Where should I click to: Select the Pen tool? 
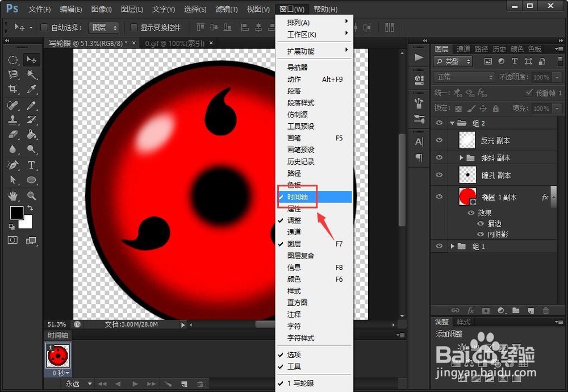tap(13, 165)
